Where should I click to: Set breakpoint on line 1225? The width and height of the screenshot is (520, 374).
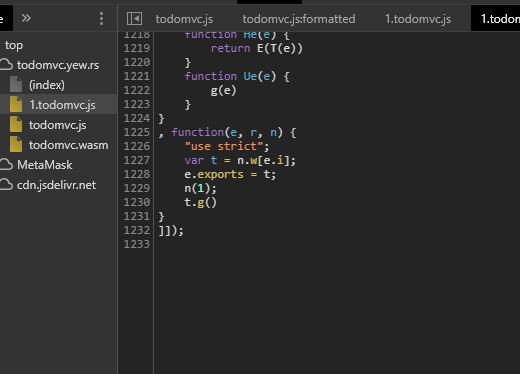pyautogui.click(x=137, y=132)
